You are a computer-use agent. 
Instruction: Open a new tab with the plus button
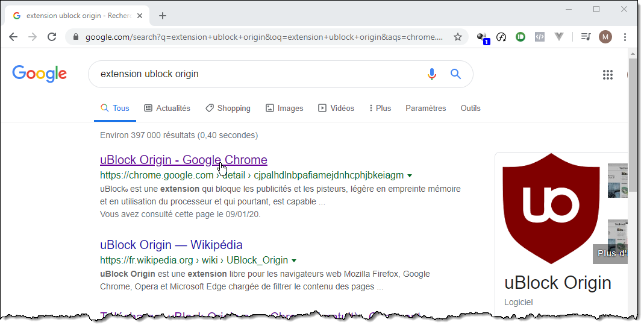coord(163,16)
